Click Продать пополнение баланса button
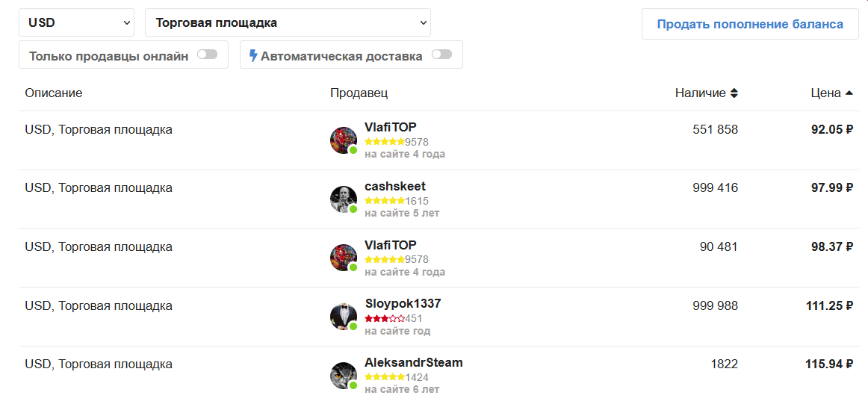 click(x=750, y=25)
